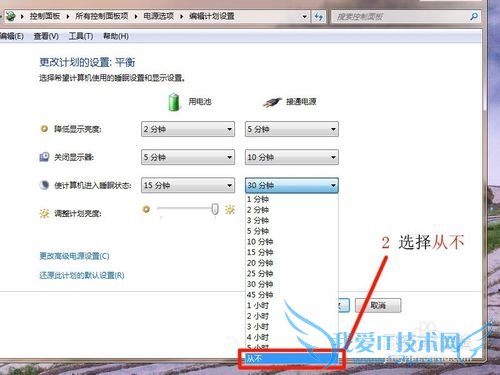The height and width of the screenshot is (375, 500).
Task: Click the brightness slider handle
Action: tap(215, 209)
